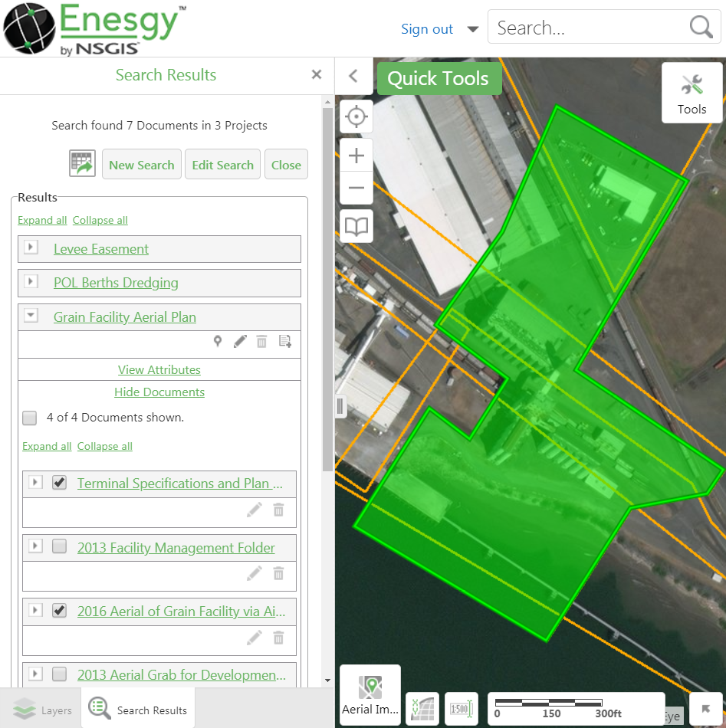Toggle the select all documents checkbox

click(30, 418)
